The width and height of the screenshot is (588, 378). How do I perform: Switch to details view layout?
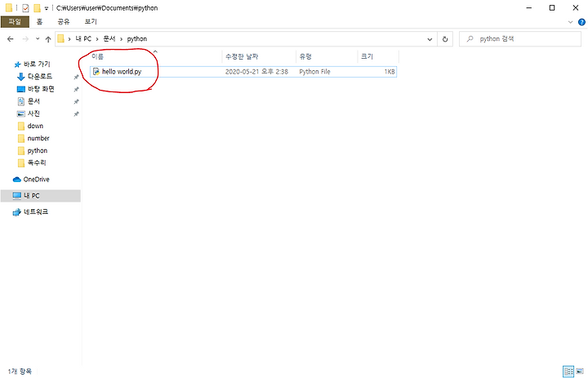[x=568, y=371]
